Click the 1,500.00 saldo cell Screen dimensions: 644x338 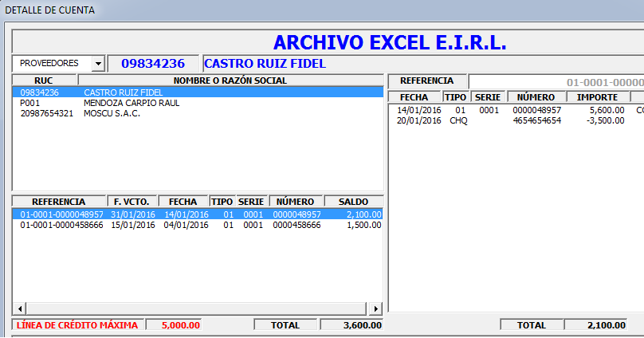pos(364,225)
